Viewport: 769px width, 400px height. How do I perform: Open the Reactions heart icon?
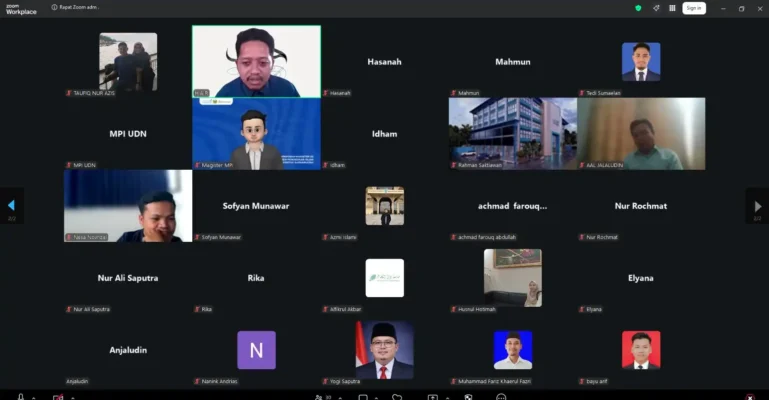coord(397,397)
